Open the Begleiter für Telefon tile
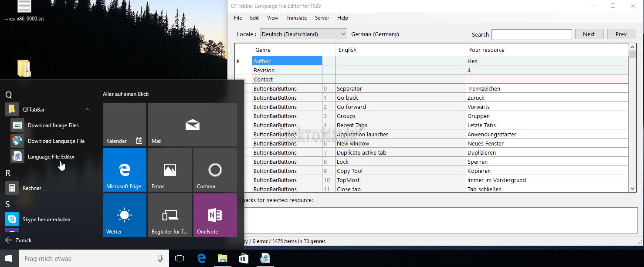Viewport: 644px width, 267px height. click(170, 215)
